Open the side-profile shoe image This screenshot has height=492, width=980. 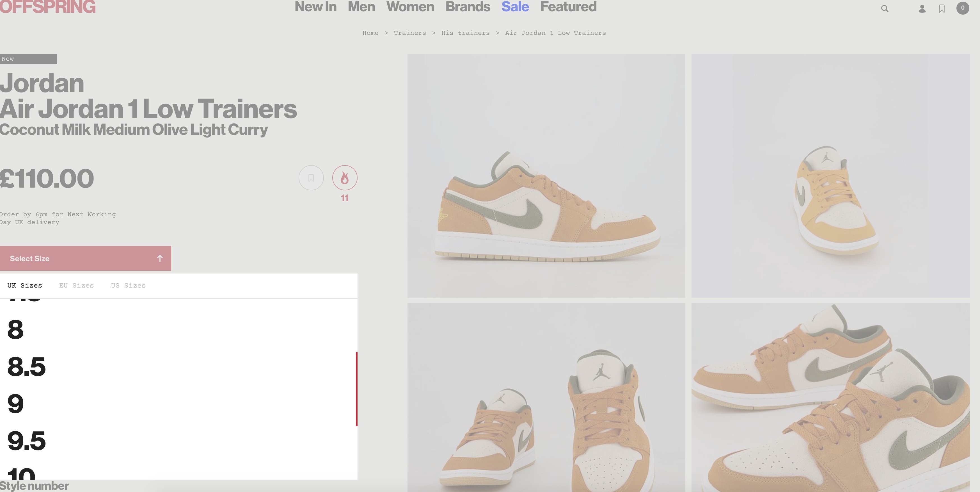(x=546, y=176)
